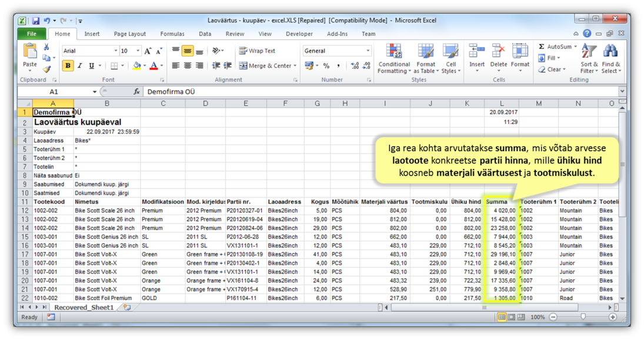Open the Formulas ribbon tab

click(172, 34)
